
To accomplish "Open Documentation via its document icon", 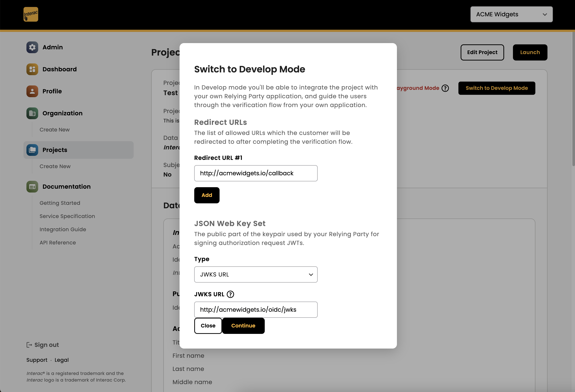I will pyautogui.click(x=32, y=187).
